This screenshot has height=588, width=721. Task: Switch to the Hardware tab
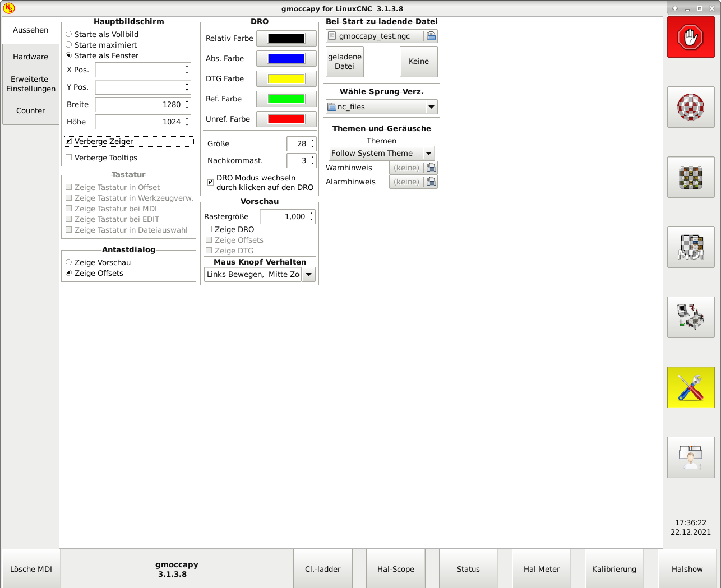tap(31, 57)
